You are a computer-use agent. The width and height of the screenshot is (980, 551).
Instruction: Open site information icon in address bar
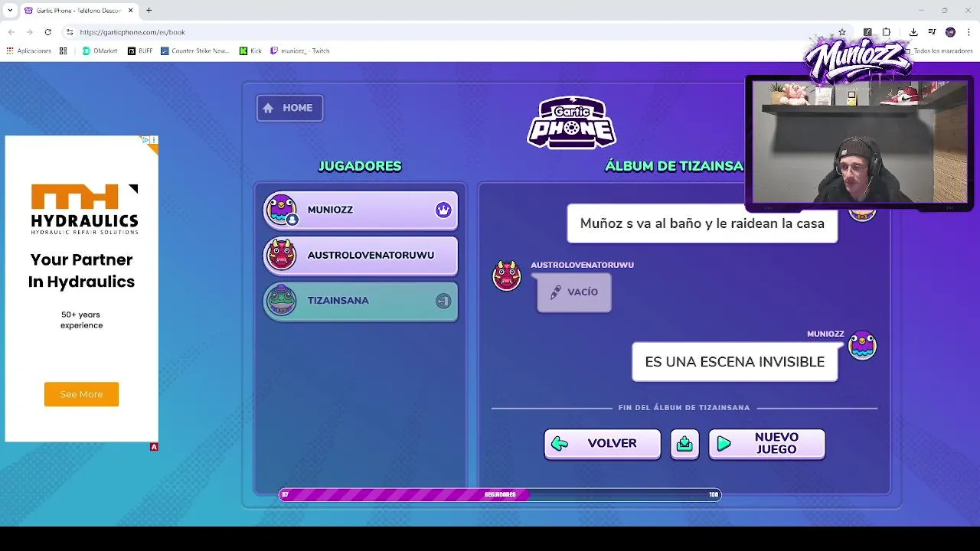70,32
